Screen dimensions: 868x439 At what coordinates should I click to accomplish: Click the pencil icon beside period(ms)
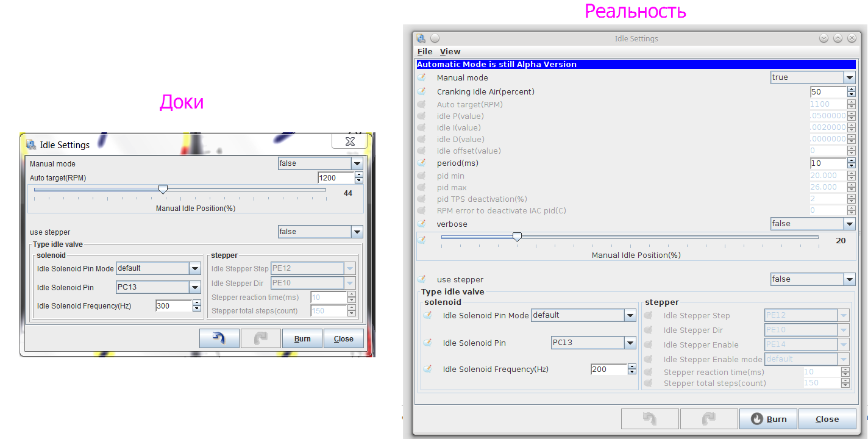[421, 163]
